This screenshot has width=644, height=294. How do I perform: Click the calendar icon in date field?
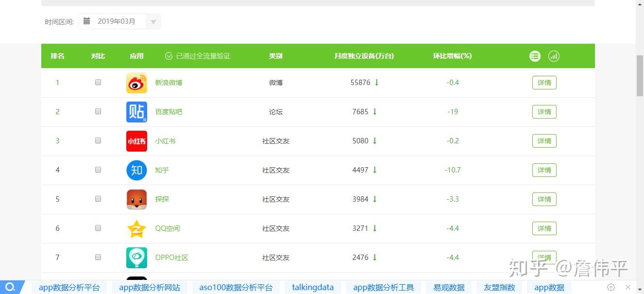point(86,21)
